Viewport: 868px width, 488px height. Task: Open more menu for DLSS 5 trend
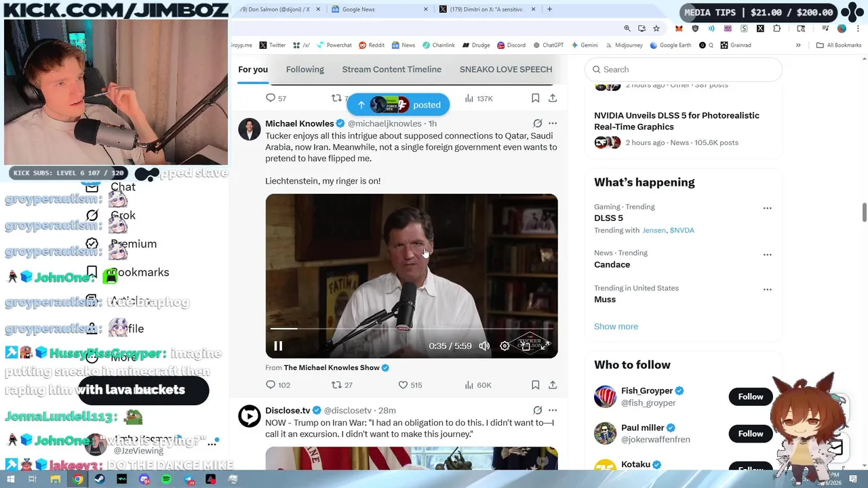coord(767,208)
